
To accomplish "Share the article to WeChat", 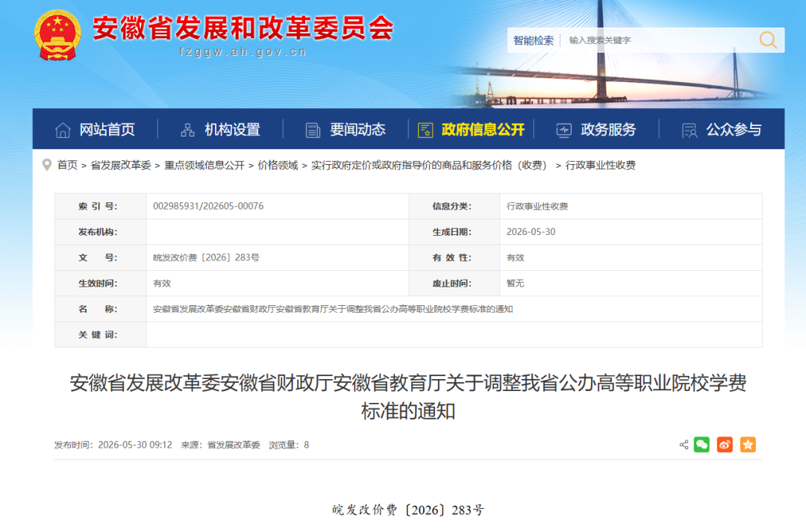I will coord(702,445).
